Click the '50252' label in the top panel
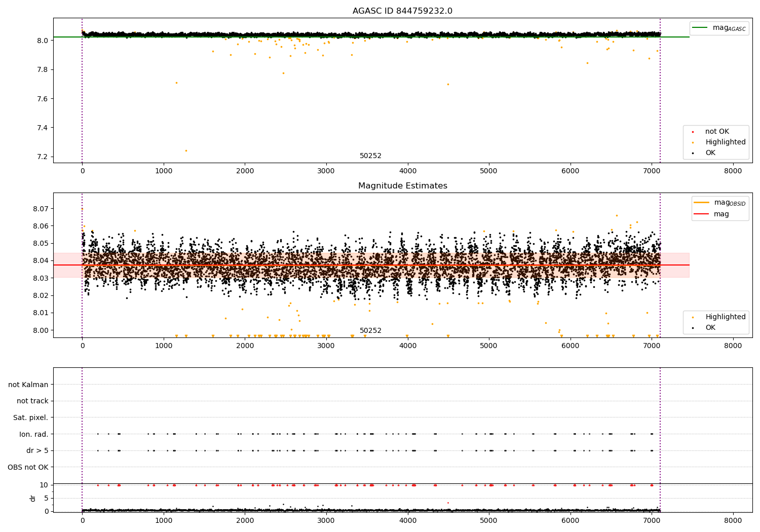The width and height of the screenshot is (760, 532). (370, 156)
